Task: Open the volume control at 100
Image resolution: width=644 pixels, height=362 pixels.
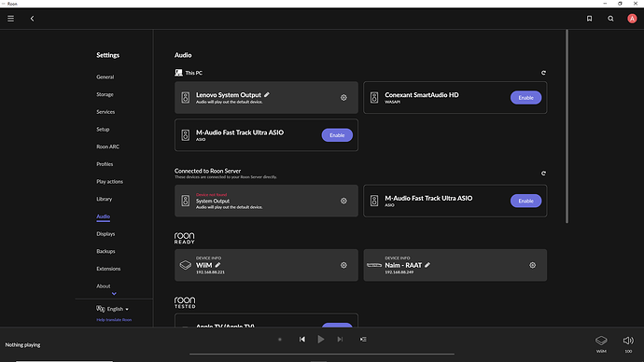Action: coord(628,343)
